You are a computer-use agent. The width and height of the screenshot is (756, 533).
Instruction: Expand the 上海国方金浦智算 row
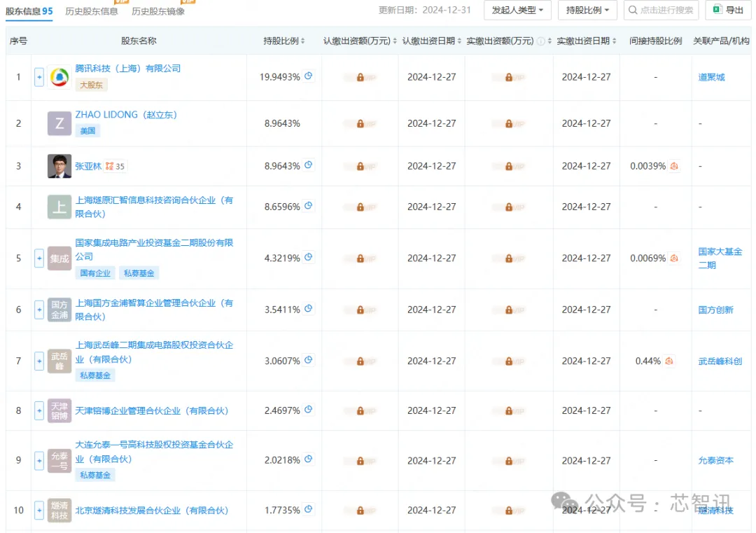[39, 310]
